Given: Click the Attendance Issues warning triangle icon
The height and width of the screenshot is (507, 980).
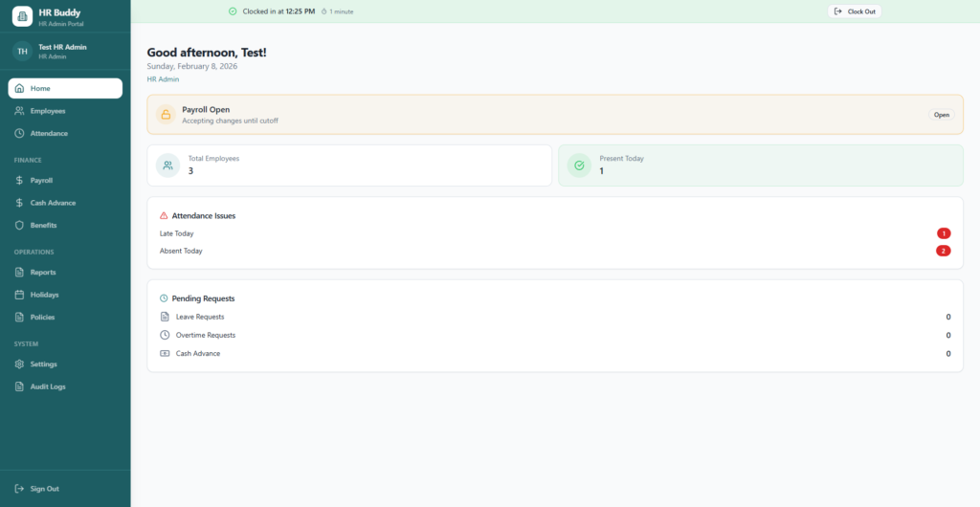Looking at the screenshot, I should click(164, 216).
